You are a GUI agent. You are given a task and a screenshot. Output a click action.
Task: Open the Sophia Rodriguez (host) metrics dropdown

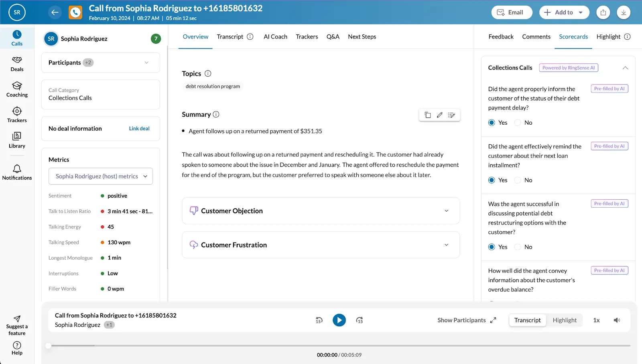(101, 176)
